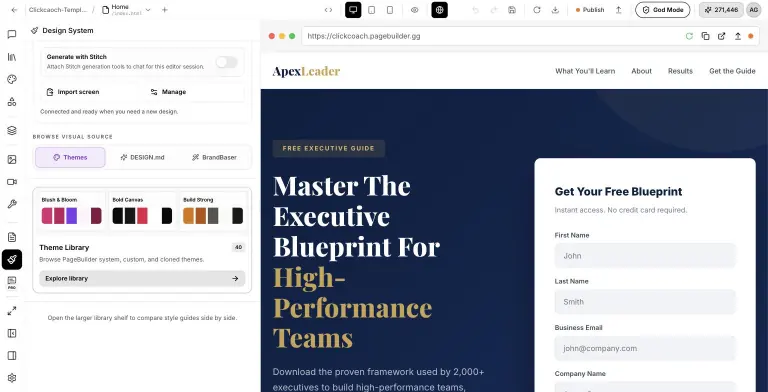The image size is (768, 392).
Task: Switch to mobile phone viewport
Action: (x=390, y=10)
